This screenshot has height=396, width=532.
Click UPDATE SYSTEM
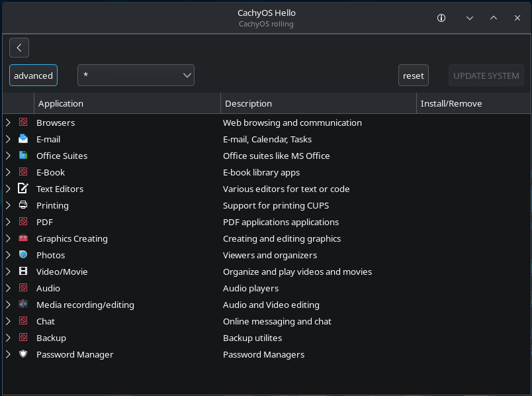486,75
